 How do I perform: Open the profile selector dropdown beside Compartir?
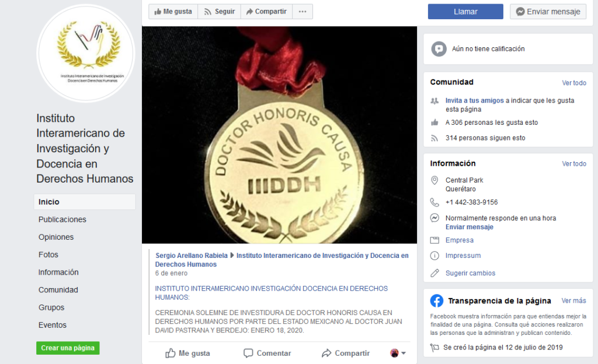click(x=398, y=353)
